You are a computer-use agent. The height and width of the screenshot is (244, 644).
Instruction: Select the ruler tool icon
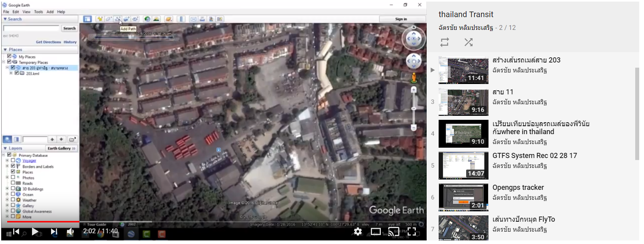(x=181, y=19)
